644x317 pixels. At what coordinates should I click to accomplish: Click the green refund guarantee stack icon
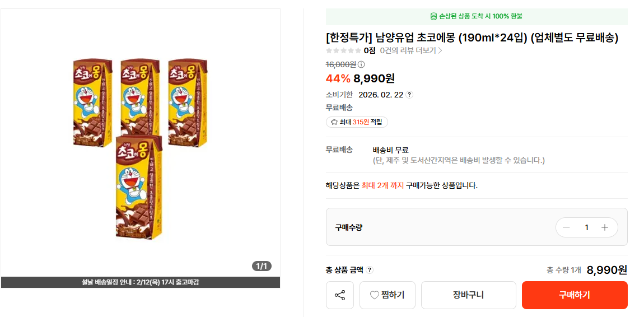point(433,16)
